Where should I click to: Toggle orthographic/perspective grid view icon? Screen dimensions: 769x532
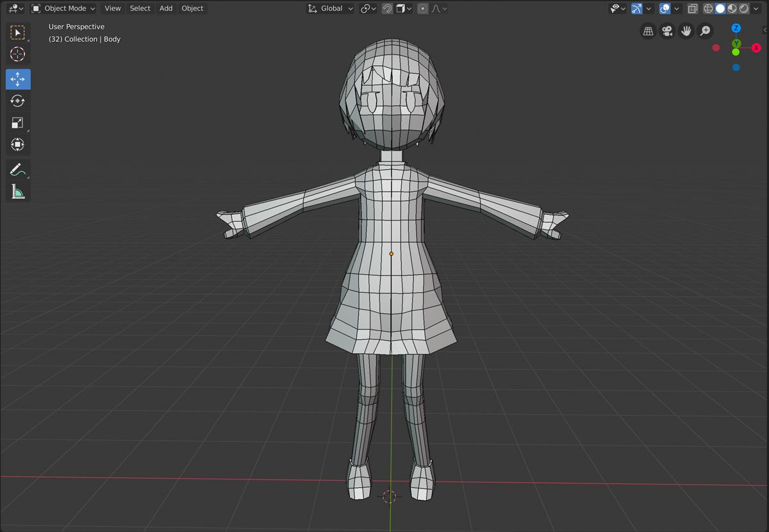[x=648, y=31]
